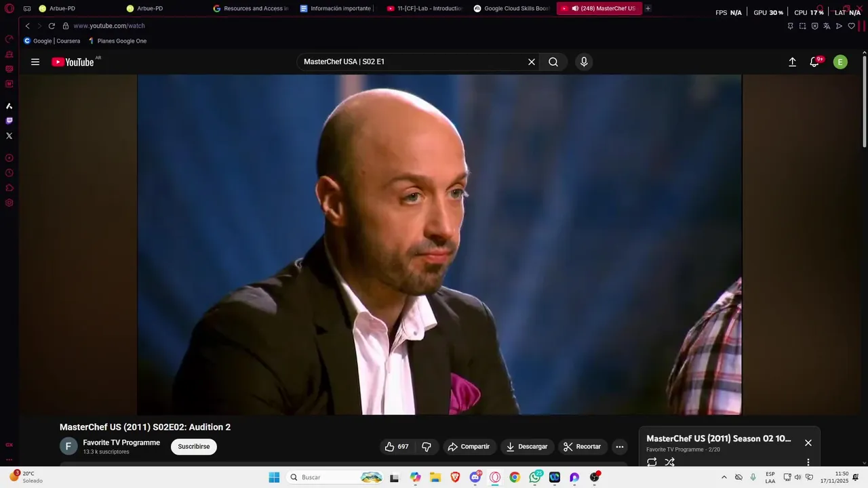Switch to Resources and Access tab
868x488 pixels.
[x=251, y=8]
